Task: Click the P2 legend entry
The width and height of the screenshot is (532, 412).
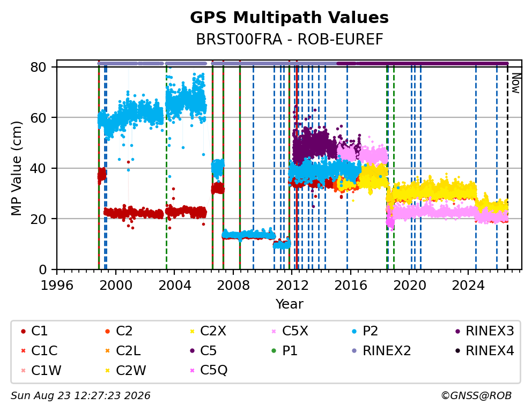Action: pos(365,331)
